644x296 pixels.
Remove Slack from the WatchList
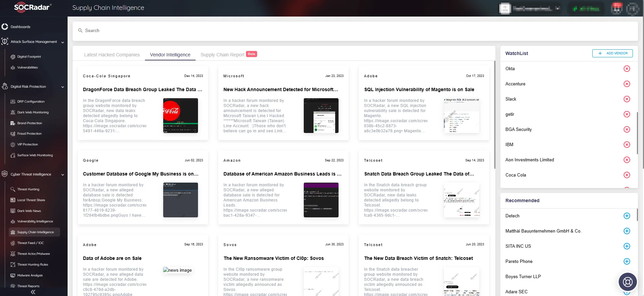[x=627, y=99]
